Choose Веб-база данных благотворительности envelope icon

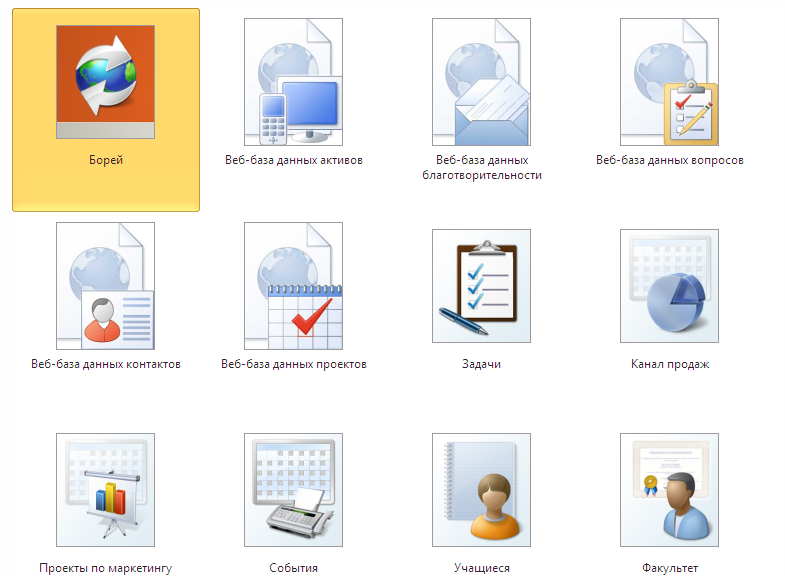pyautogui.click(x=481, y=82)
